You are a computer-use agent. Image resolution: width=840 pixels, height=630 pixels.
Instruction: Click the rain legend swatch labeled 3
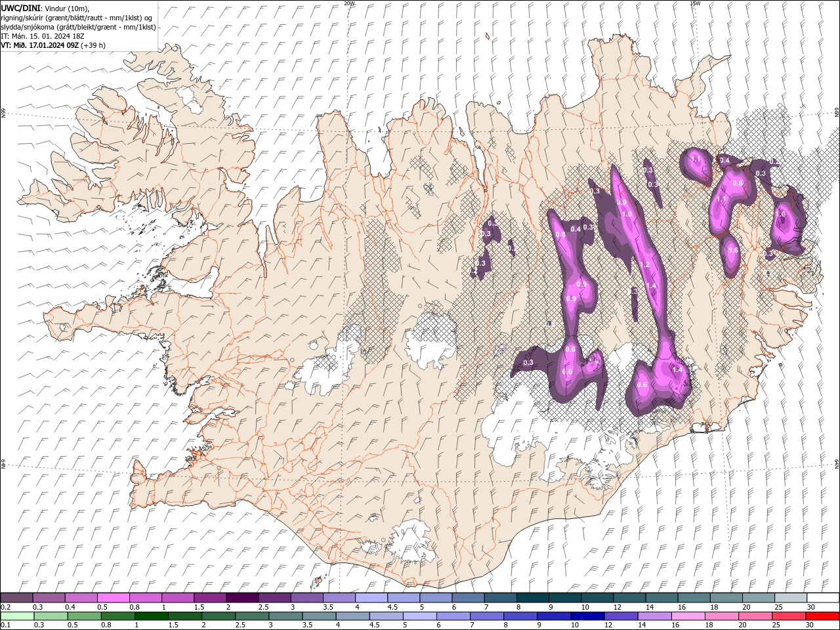point(287,616)
